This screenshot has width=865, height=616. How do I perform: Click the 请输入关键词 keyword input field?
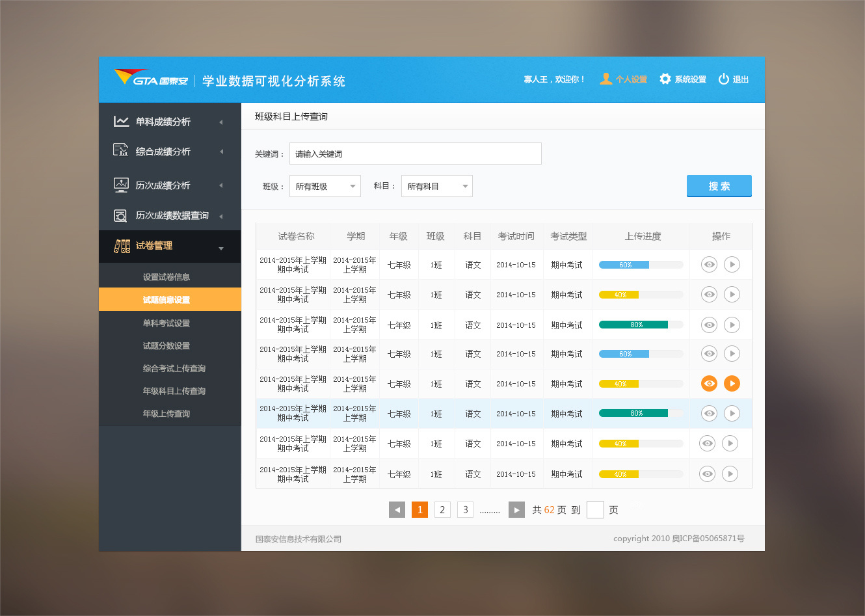(415, 154)
